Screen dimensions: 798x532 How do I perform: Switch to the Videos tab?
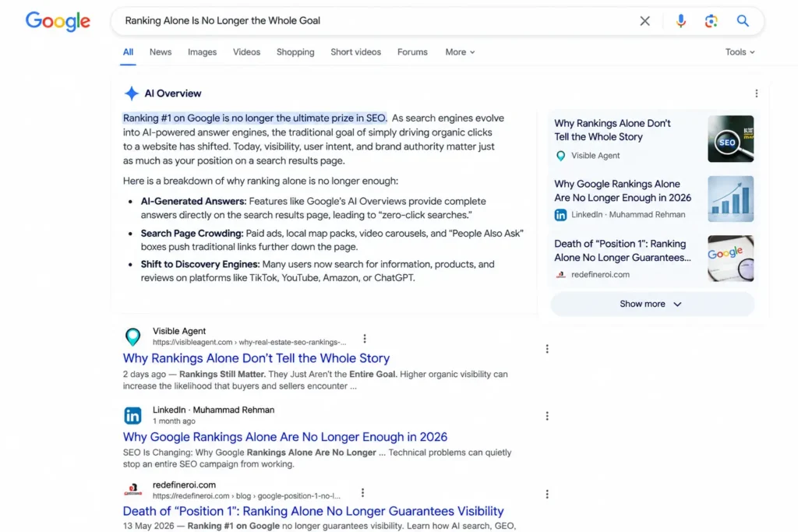click(246, 52)
